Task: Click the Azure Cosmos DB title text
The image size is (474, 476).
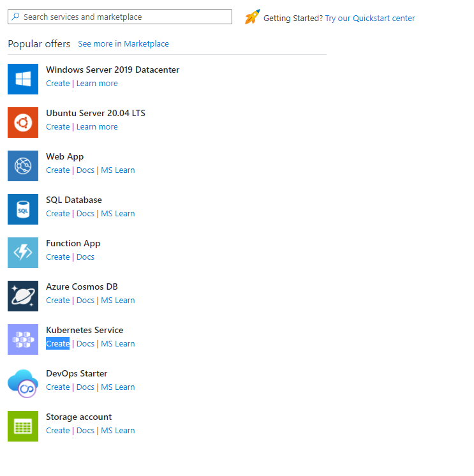Action: [82, 287]
